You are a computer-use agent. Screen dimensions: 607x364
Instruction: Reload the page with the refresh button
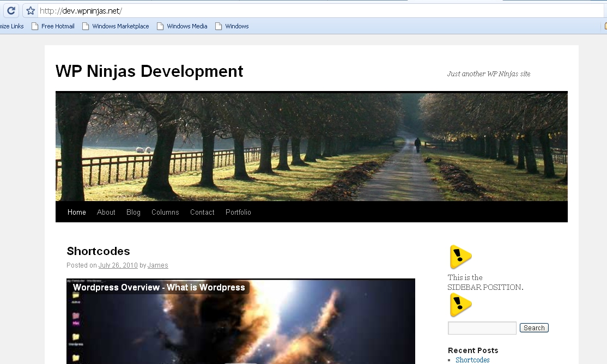pos(11,10)
